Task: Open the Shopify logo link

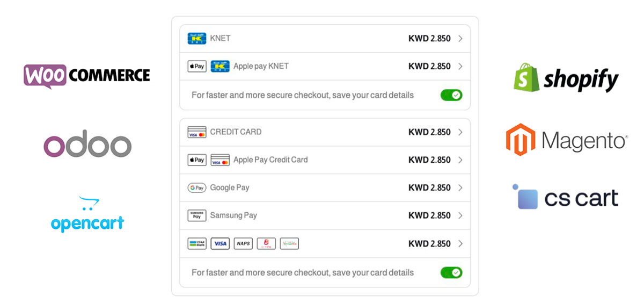Action: 566,78
